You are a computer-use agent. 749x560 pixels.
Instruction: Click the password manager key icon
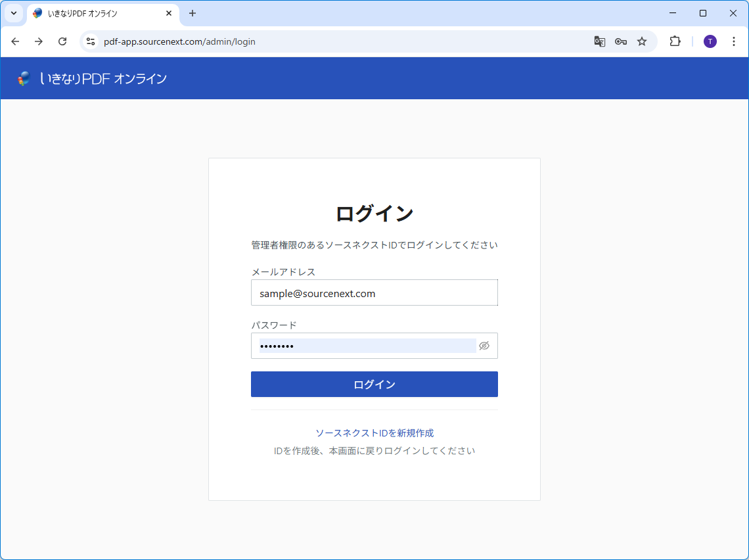(620, 41)
